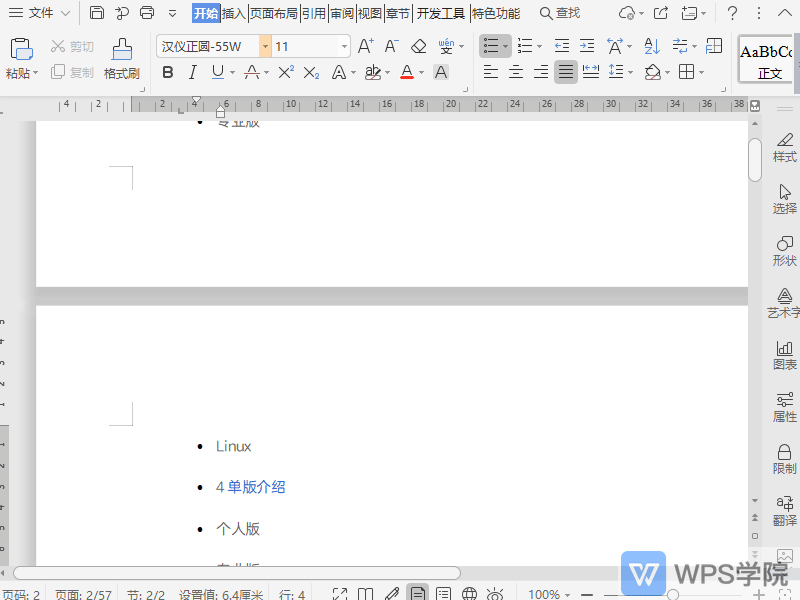Viewport: 800px width, 600px height.
Task: Open Translate tool (翻译) in sidebar
Action: [784, 511]
